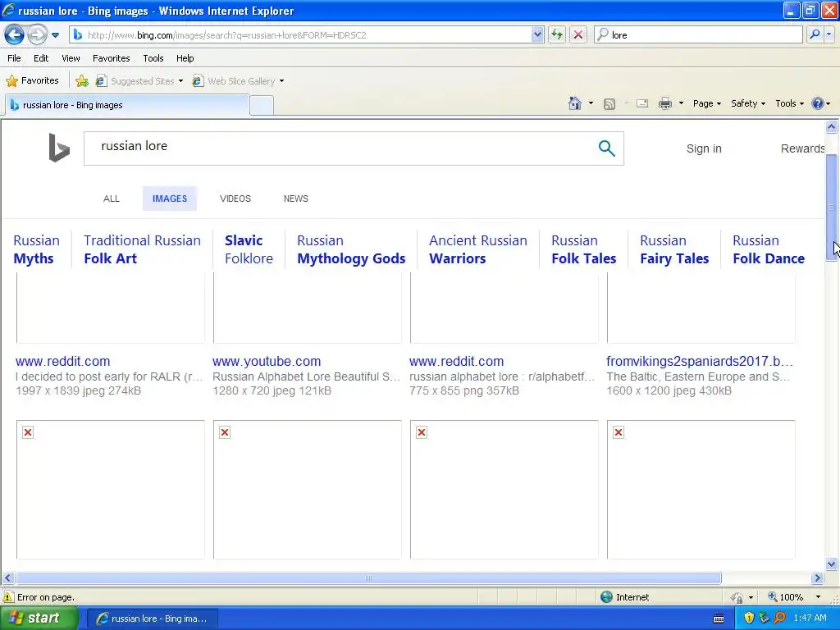Viewport: 840px width, 630px height.
Task: Click the Stop loading red X button
Action: coord(578,34)
